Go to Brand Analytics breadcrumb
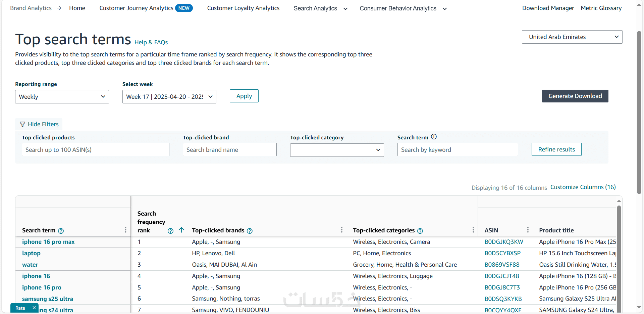Image resolution: width=644 pixels, height=314 pixels. (x=31, y=8)
